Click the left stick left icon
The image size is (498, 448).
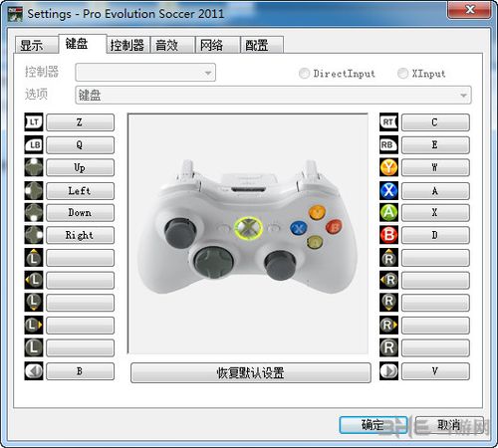coord(34,281)
